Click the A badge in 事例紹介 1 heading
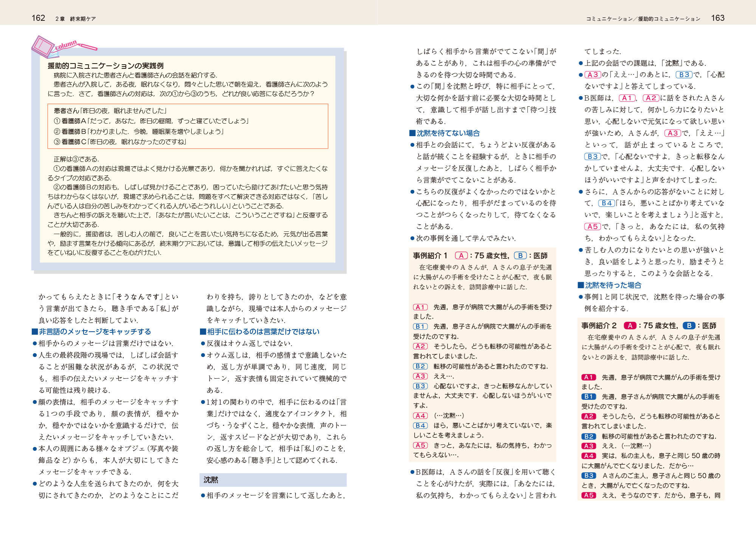756x534 pixels. tap(461, 256)
